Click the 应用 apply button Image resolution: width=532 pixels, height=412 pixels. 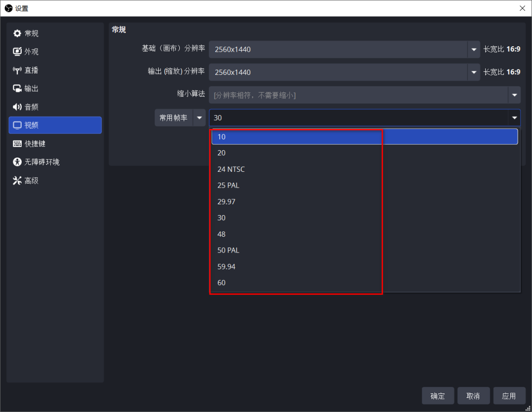click(509, 396)
